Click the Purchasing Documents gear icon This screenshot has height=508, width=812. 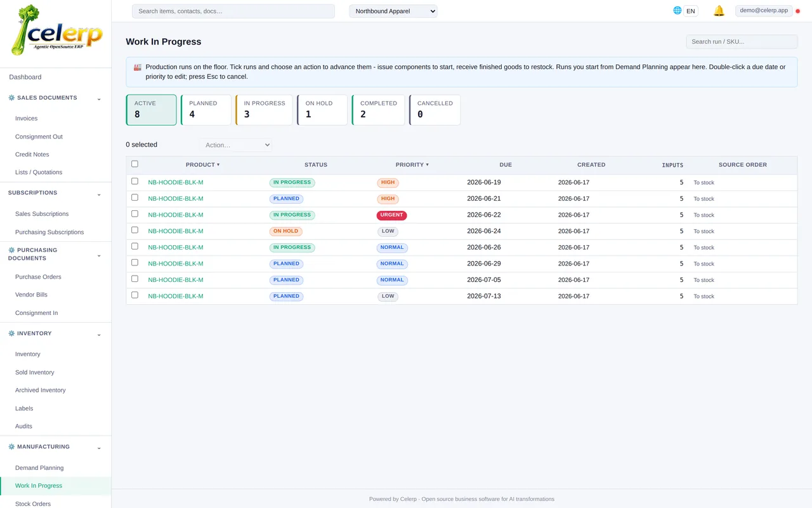(x=11, y=250)
